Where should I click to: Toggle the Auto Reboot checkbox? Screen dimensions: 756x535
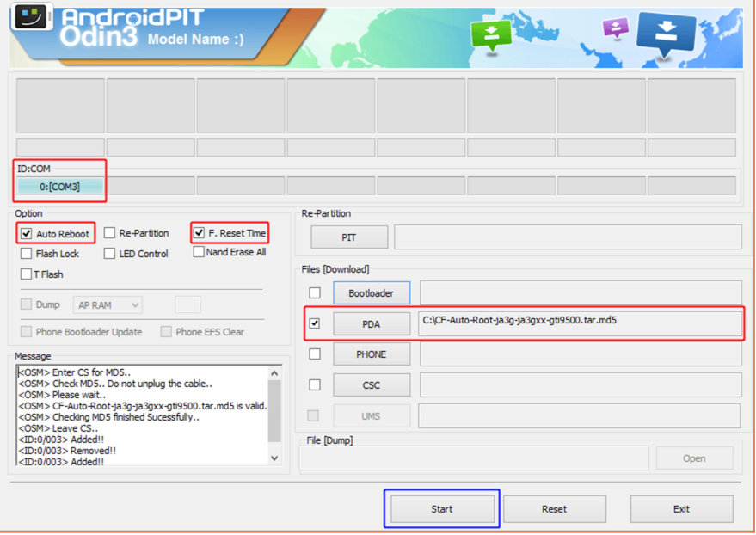tap(26, 234)
